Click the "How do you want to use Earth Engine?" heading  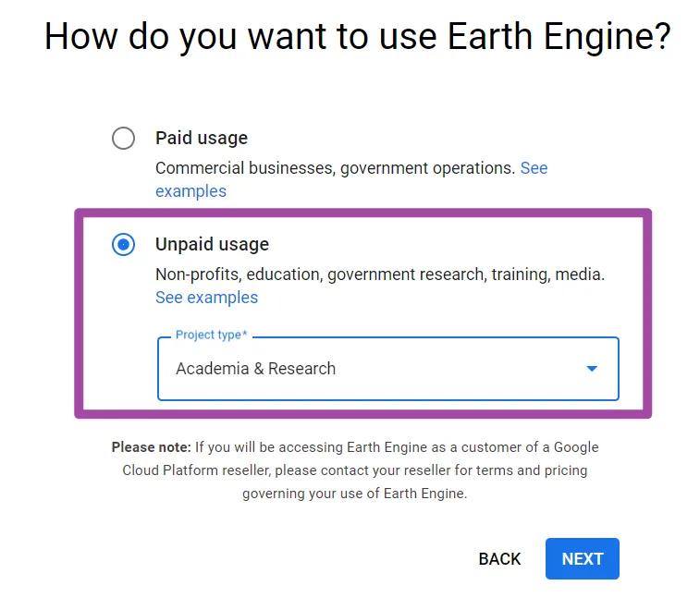pos(357,37)
